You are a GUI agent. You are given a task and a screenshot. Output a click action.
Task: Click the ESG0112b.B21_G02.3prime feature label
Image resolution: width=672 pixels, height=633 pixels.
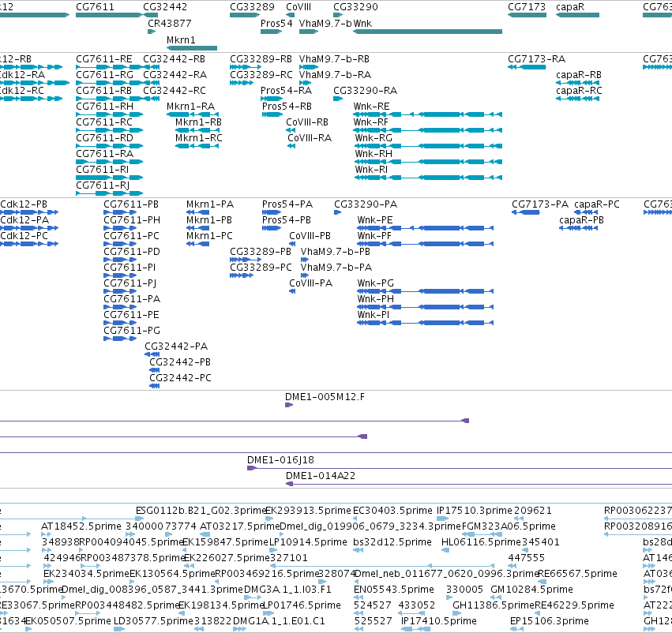pos(201,511)
